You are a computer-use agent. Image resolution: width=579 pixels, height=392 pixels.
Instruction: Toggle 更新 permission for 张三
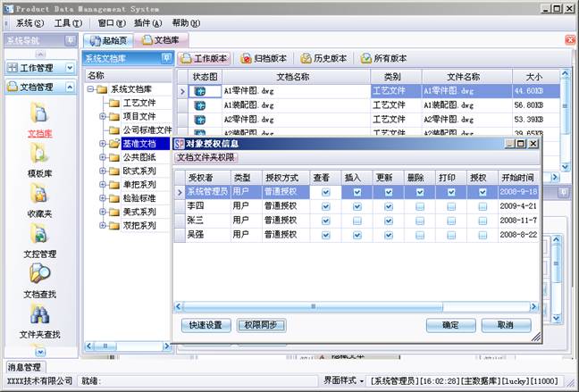389,221
